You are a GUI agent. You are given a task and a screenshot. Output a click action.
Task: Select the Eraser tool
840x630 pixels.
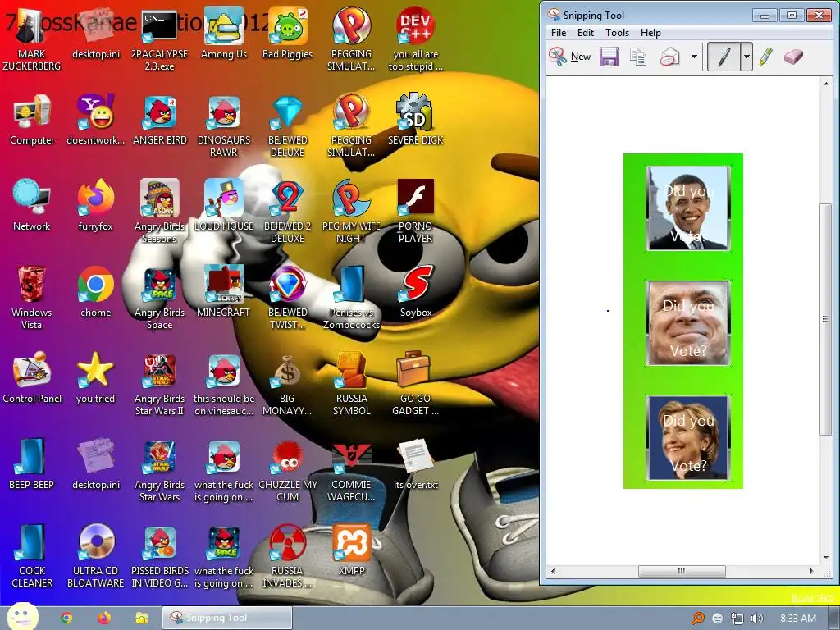click(793, 57)
